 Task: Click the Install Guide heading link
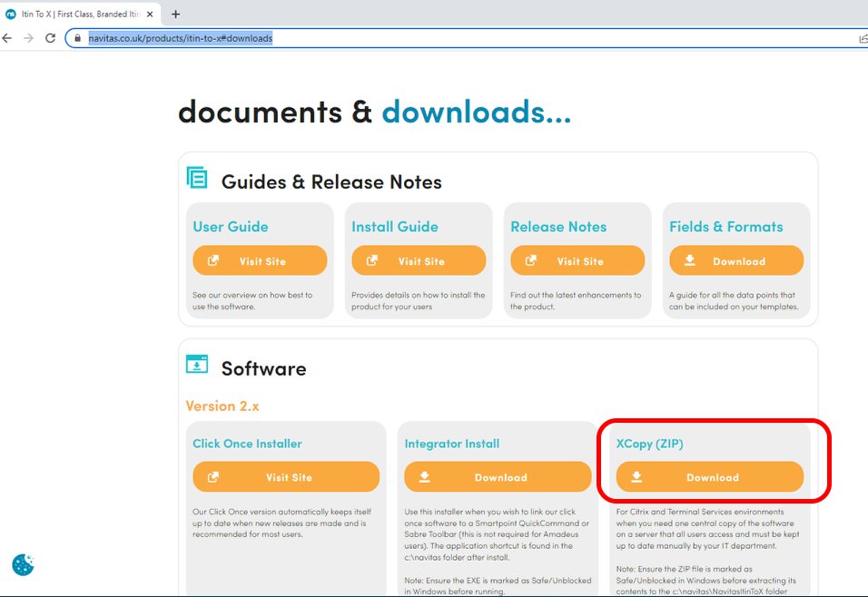click(395, 227)
